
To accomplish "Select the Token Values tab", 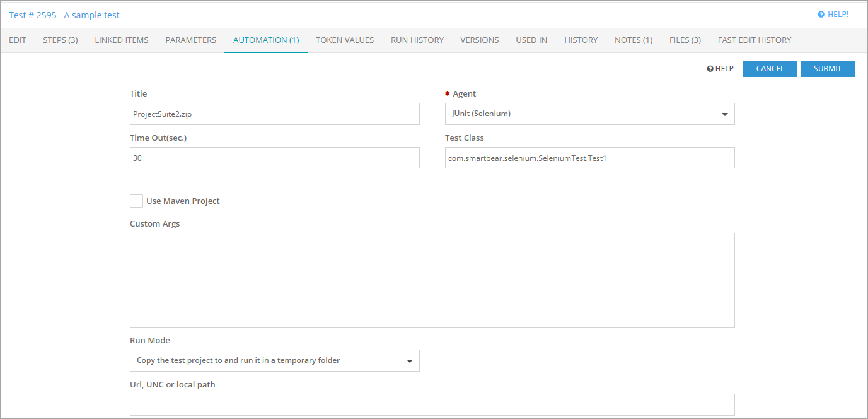I will pyautogui.click(x=345, y=40).
